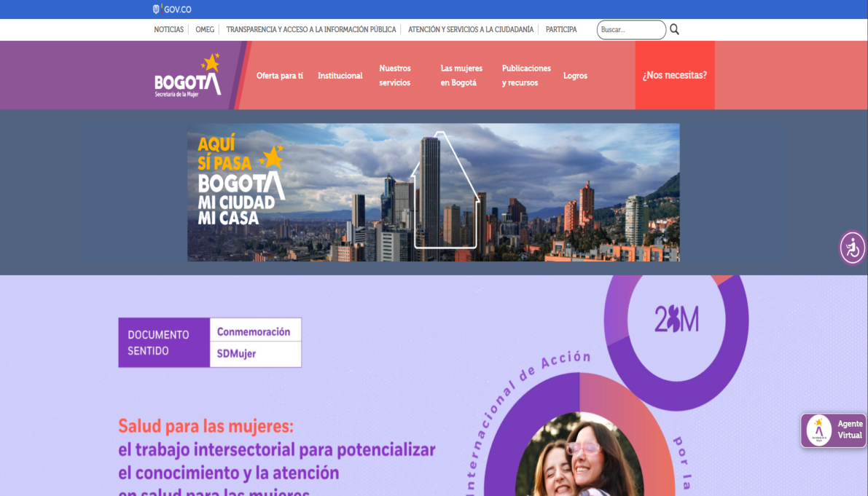The height and width of the screenshot is (496, 868).
Task: Open the Logros menu item
Action: [575, 76]
